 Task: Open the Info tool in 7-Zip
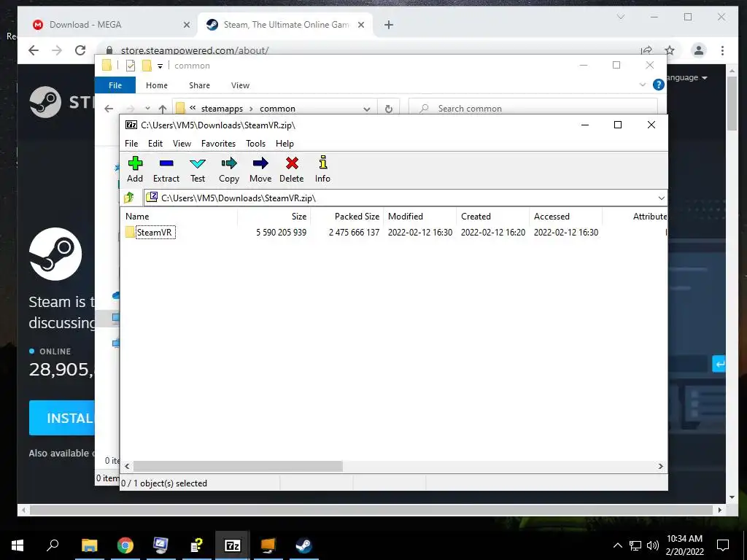click(322, 169)
